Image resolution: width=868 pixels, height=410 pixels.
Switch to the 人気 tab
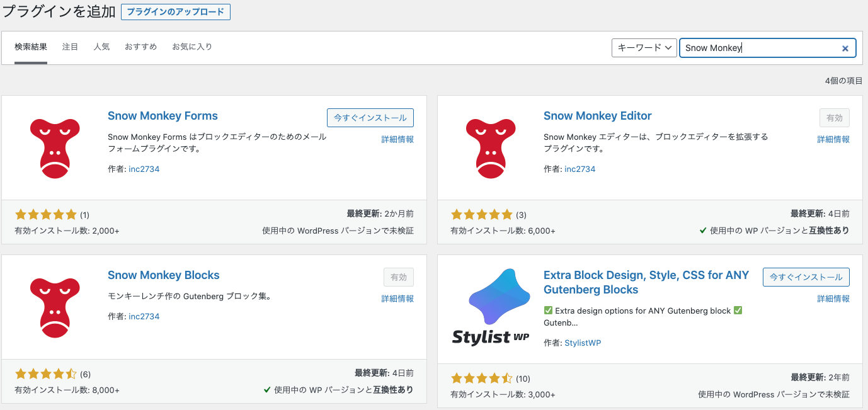[101, 47]
